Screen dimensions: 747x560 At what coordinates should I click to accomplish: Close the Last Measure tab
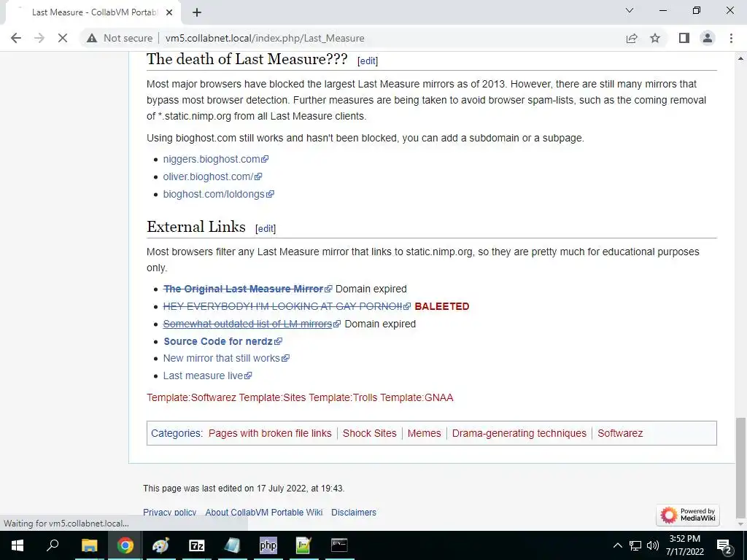[x=169, y=12]
